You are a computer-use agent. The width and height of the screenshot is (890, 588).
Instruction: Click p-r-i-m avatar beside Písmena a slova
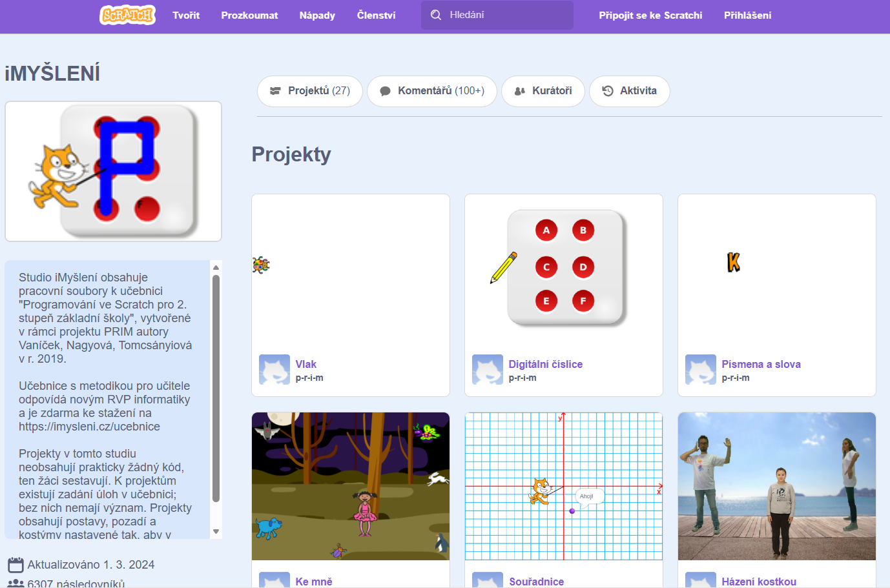point(701,370)
